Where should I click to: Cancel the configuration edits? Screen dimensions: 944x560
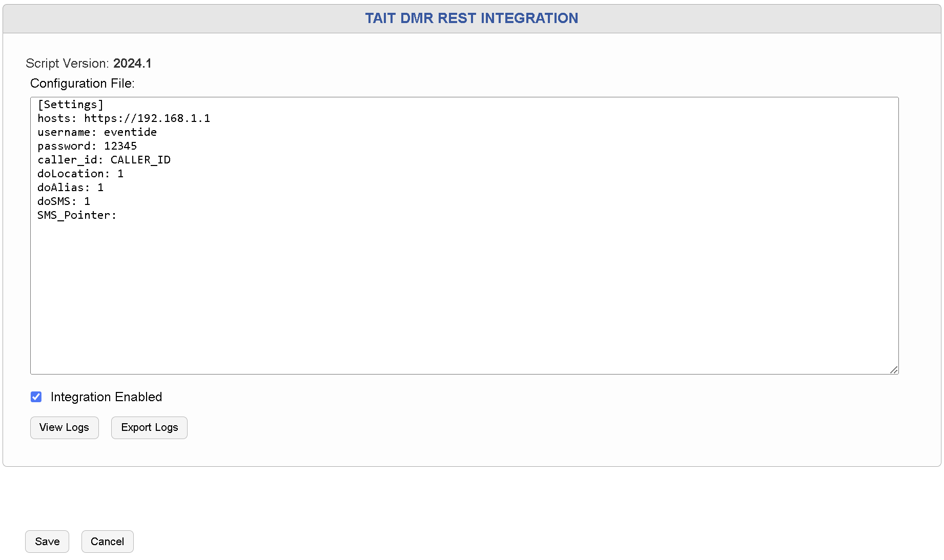click(x=107, y=542)
